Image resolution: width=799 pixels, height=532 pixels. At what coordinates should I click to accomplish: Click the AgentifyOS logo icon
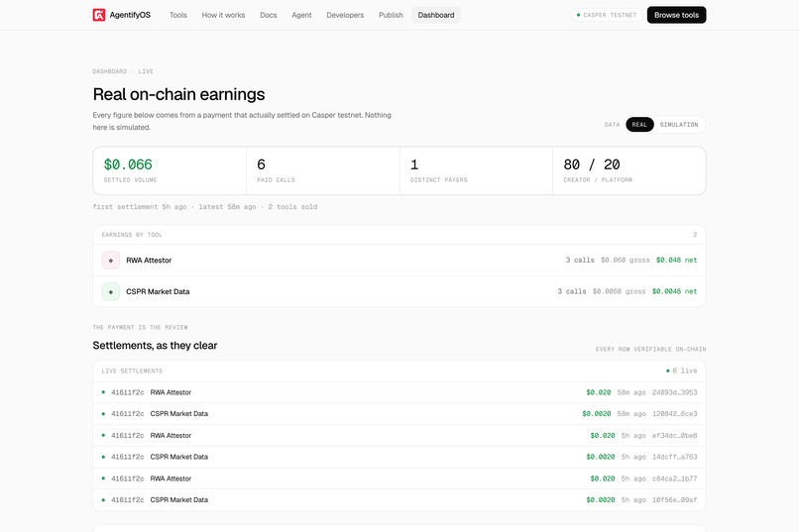click(99, 15)
